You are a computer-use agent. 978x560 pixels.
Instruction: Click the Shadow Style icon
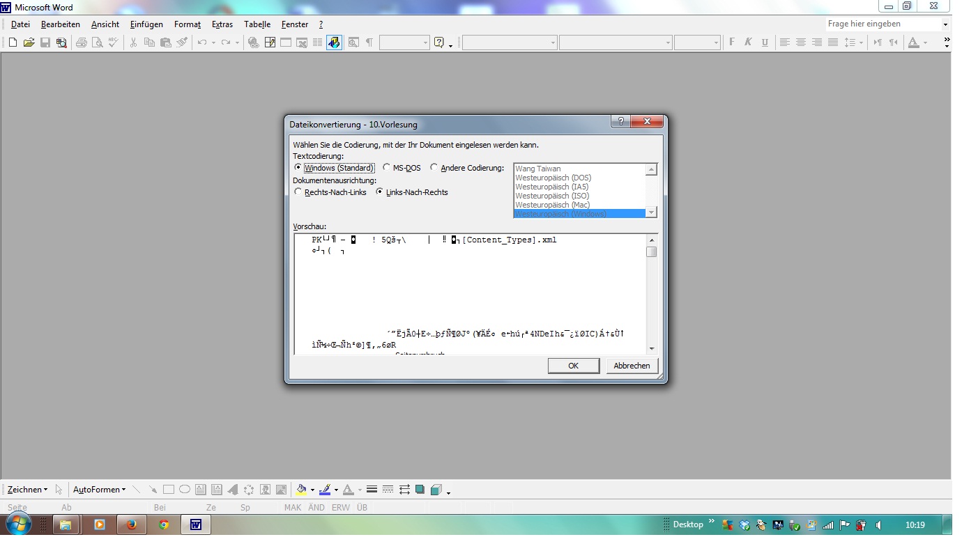coord(420,490)
